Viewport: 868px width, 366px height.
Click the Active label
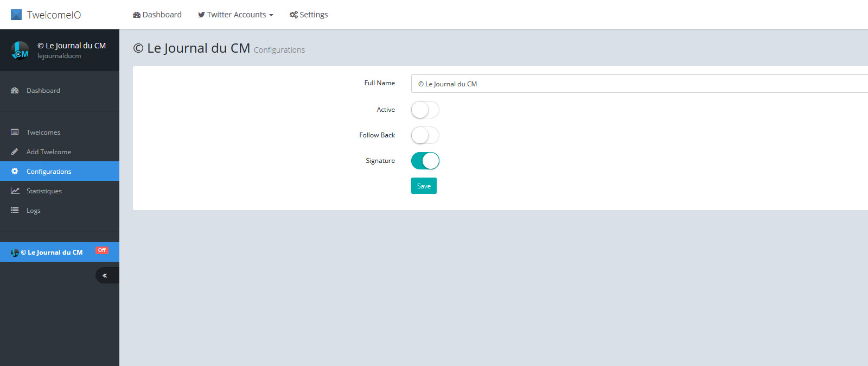coord(386,110)
